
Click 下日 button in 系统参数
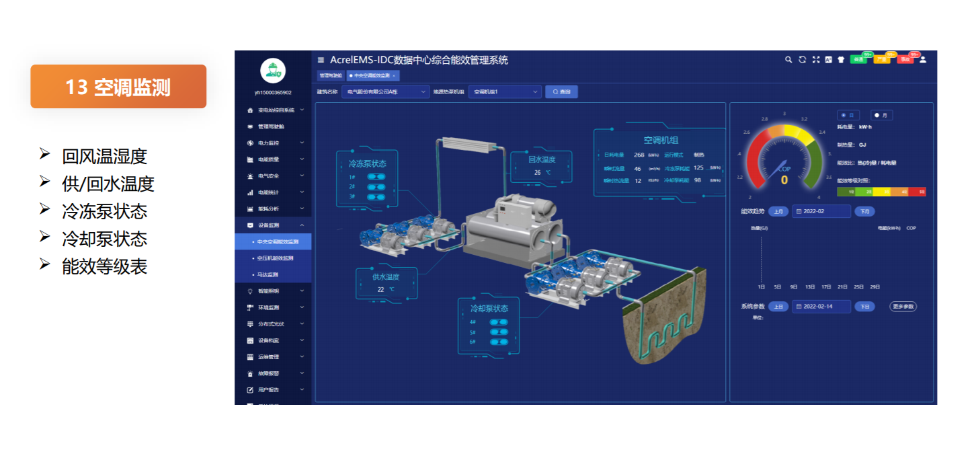[x=864, y=306]
